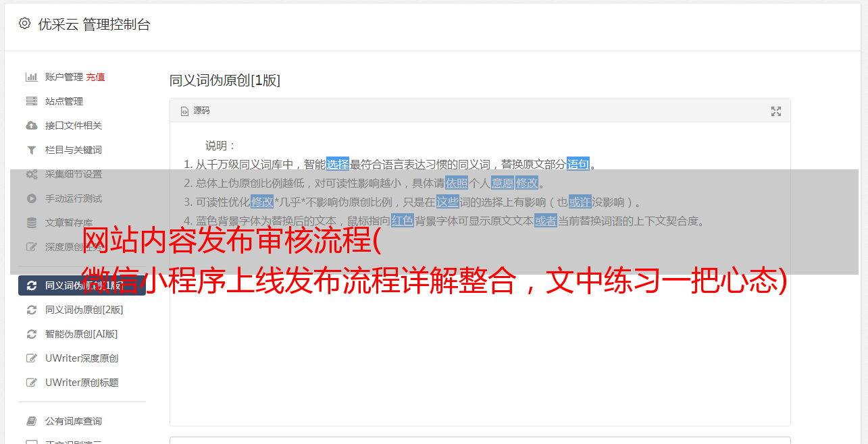Select the active 同义词伪原创[1版] sidebar item

(x=82, y=285)
